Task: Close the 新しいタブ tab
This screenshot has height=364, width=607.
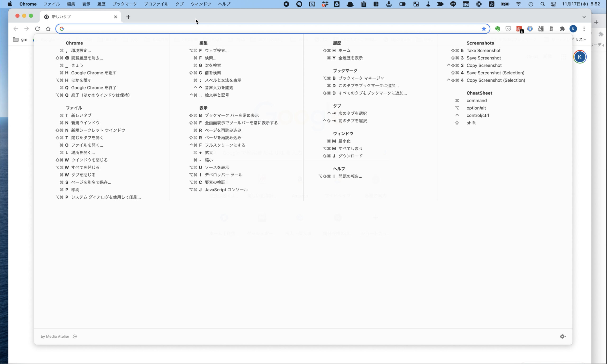Action: coord(115,17)
